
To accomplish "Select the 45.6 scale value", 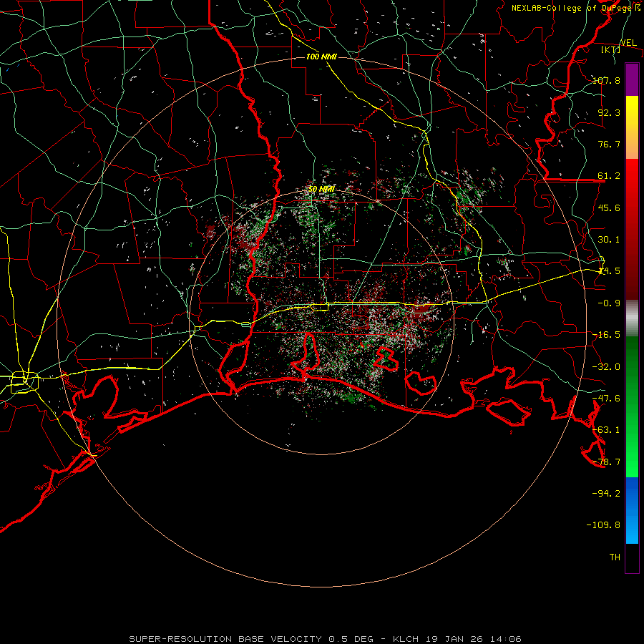I will [x=609, y=208].
